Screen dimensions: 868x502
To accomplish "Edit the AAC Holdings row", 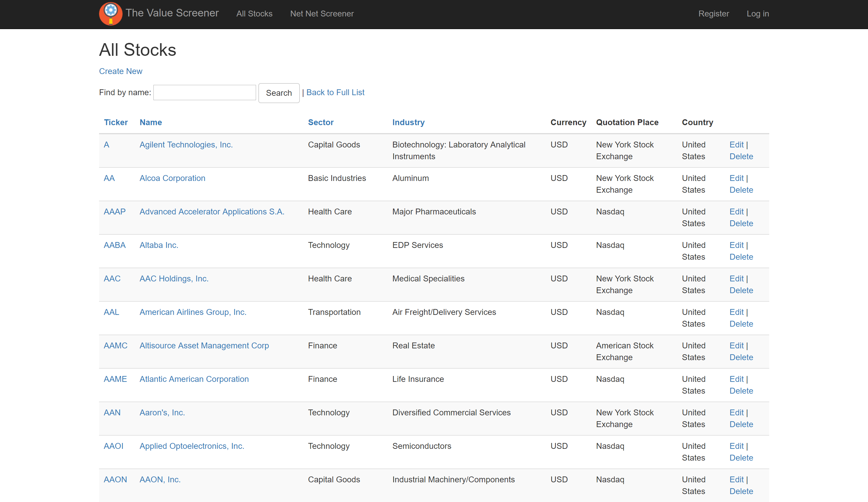I will 736,278.
